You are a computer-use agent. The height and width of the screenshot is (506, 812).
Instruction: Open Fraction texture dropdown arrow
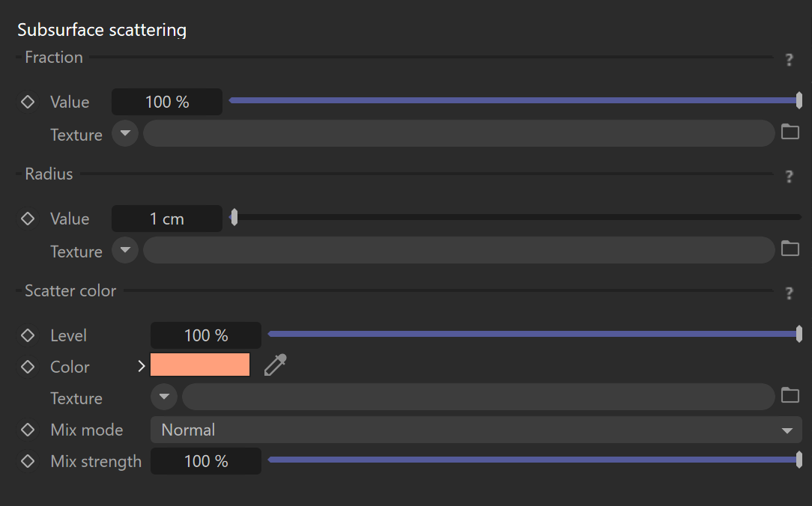(125, 133)
